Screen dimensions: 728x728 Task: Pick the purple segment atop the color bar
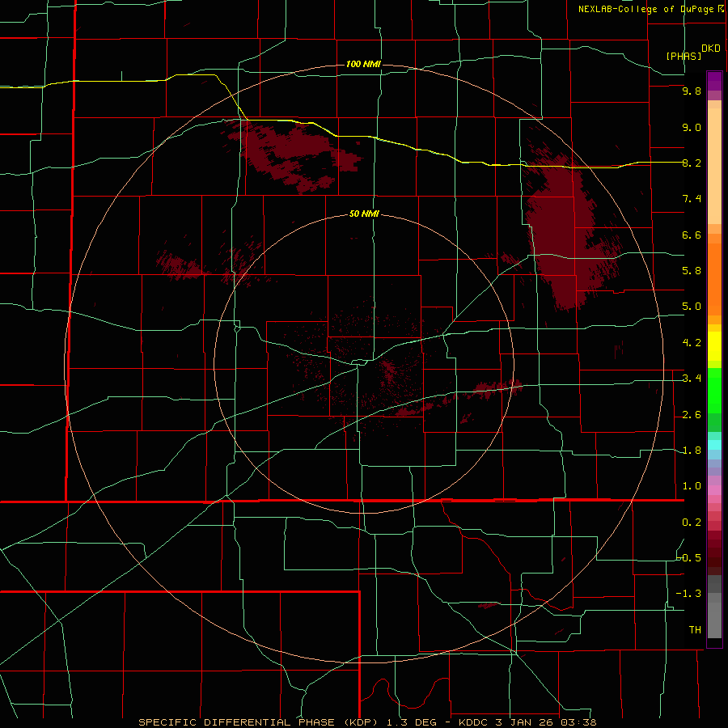tap(714, 81)
